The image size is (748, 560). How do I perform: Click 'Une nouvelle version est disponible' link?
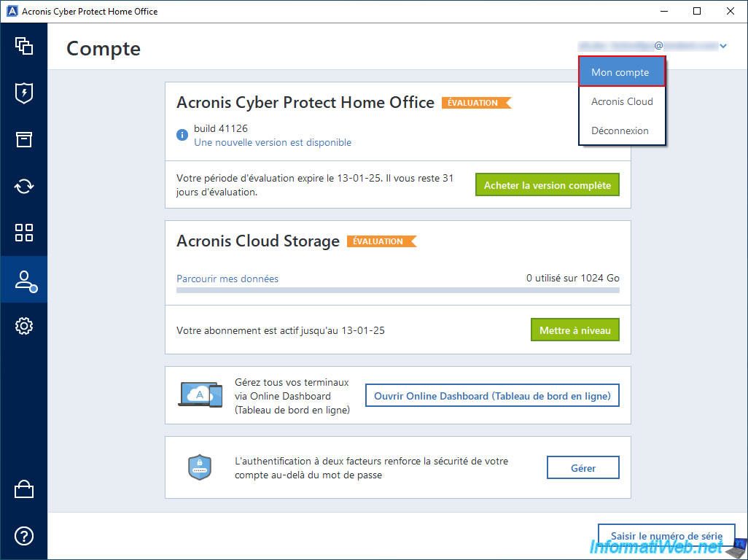273,142
